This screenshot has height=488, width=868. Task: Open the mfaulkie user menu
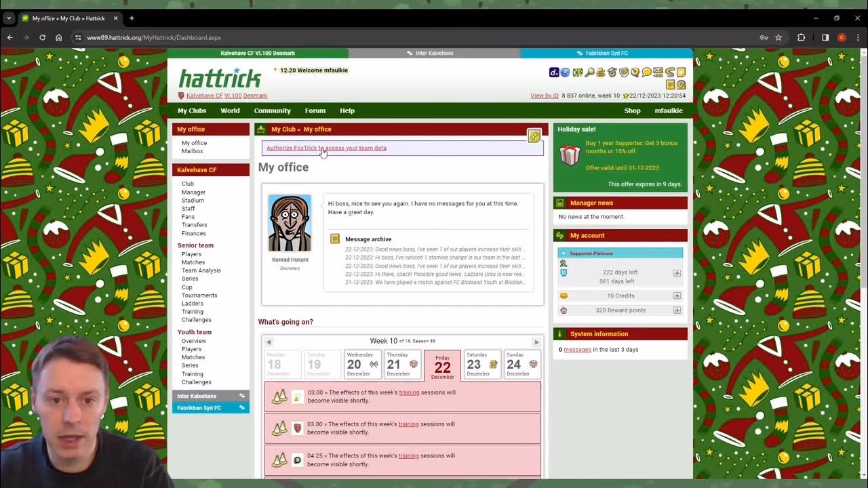pyautogui.click(x=669, y=110)
